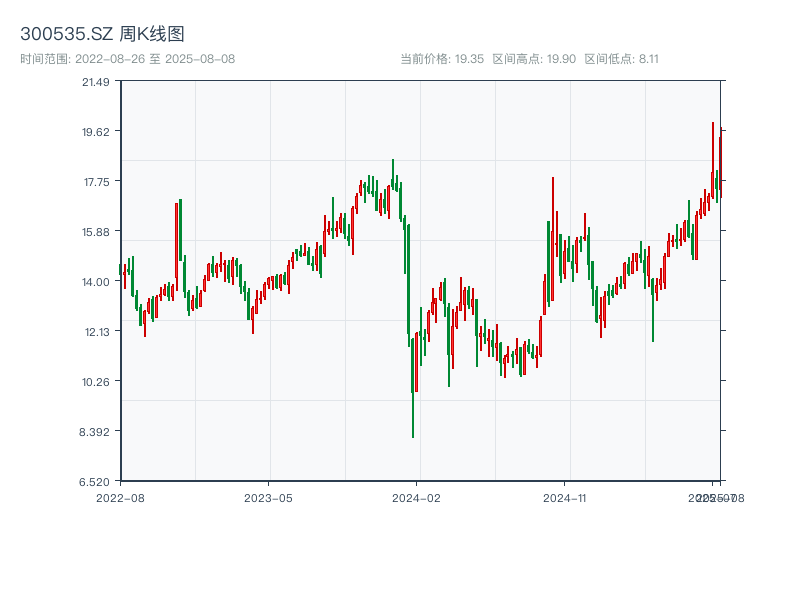Click the 当前价格 19.35 label
This screenshot has width=800, height=600.
click(441, 59)
